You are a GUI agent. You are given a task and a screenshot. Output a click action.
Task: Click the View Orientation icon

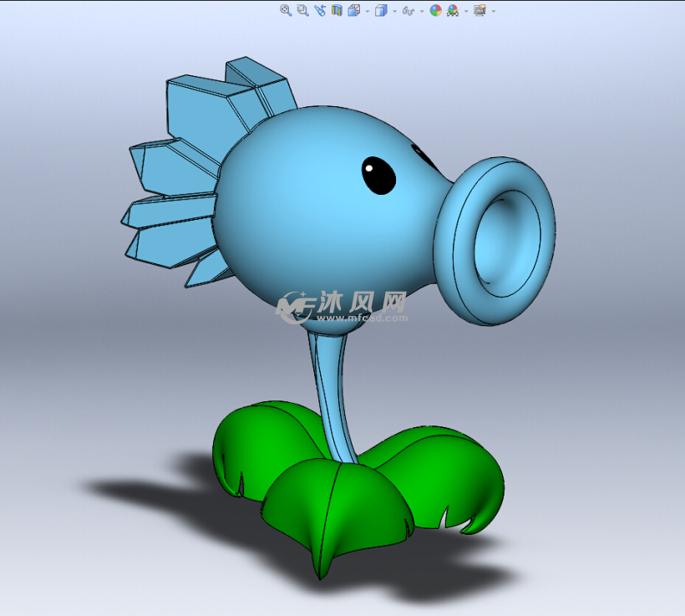click(354, 11)
